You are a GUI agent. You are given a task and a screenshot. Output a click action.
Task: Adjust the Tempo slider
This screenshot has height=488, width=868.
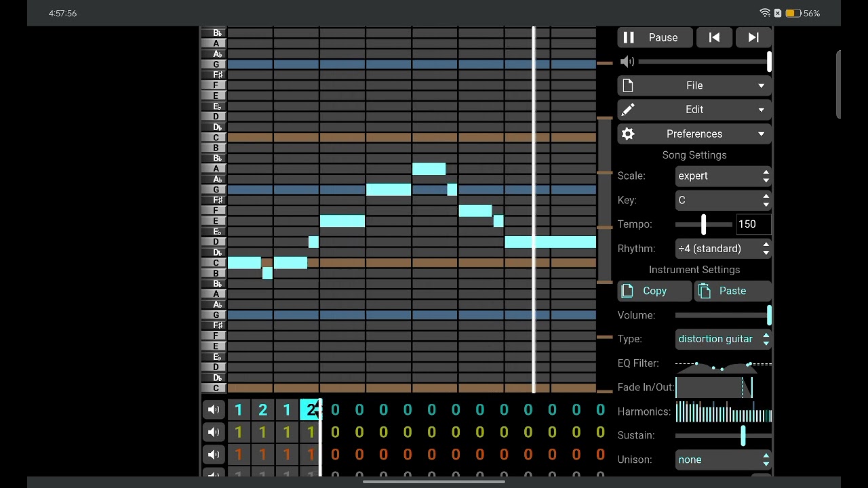(x=704, y=224)
